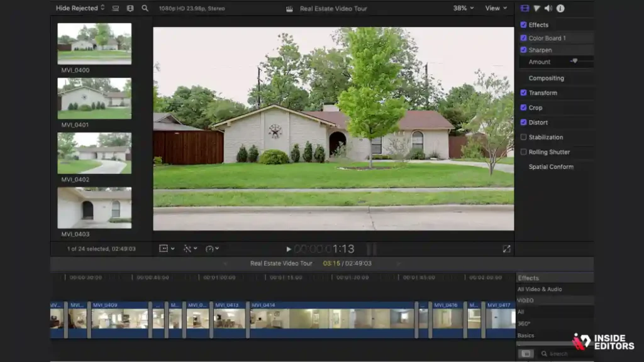Image resolution: width=644 pixels, height=362 pixels.
Task: Toggle the Effects checkbox
Action: pyautogui.click(x=523, y=25)
